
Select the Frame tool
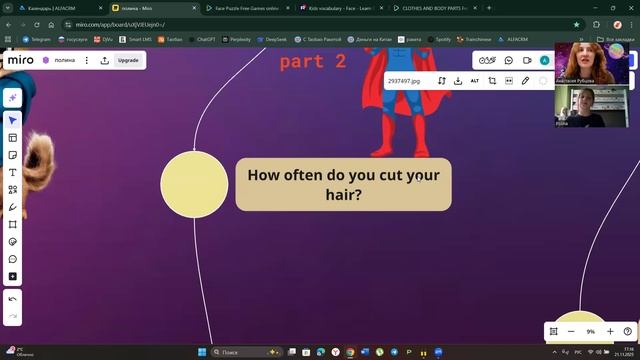point(12,224)
